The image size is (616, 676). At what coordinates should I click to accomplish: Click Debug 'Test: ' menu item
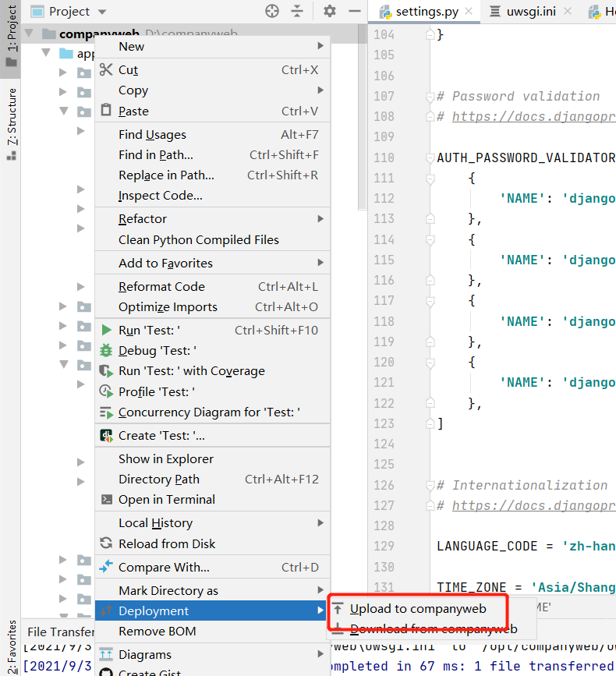pyautogui.click(x=213, y=351)
